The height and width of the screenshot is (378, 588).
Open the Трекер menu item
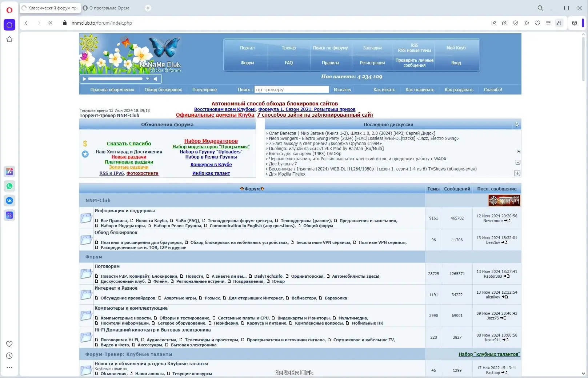pyautogui.click(x=289, y=48)
